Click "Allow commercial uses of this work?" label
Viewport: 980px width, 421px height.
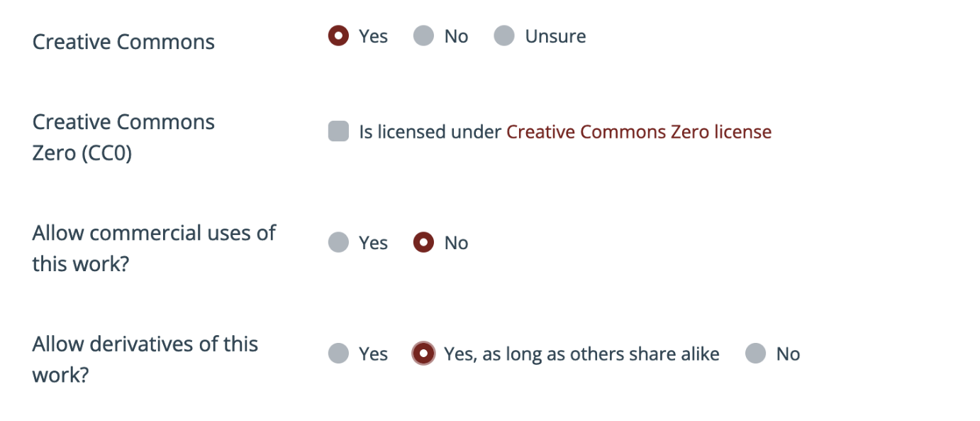[x=153, y=248]
